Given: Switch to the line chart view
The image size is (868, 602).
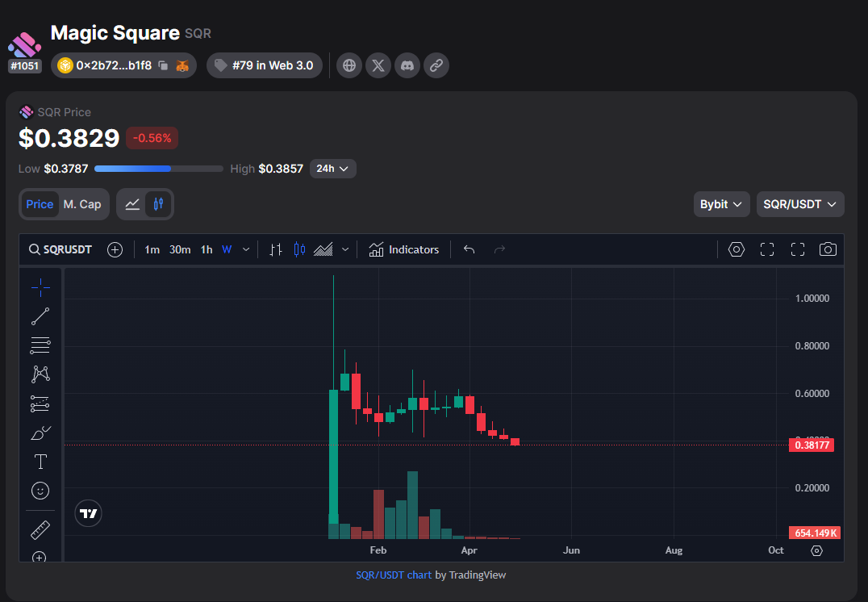Looking at the screenshot, I should tap(132, 204).
